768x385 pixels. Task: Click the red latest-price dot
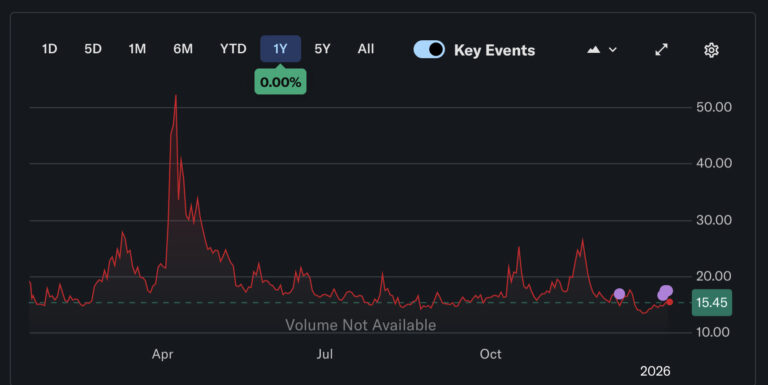click(x=670, y=302)
